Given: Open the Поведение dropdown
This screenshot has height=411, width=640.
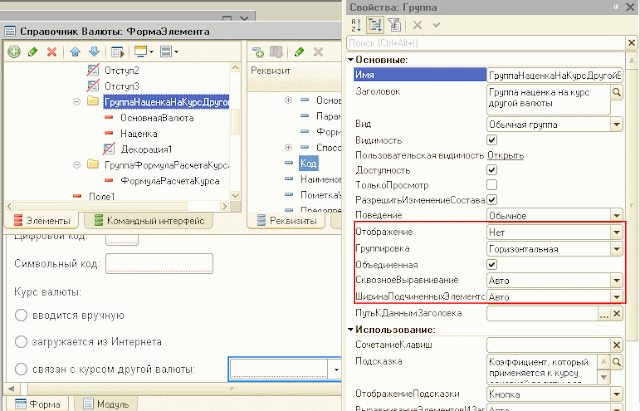Looking at the screenshot, I should tap(617, 215).
